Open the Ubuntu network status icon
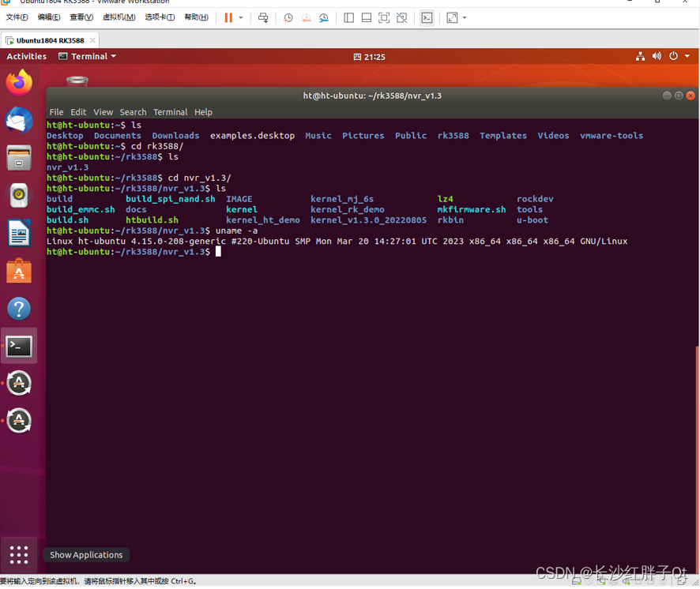 click(x=640, y=56)
